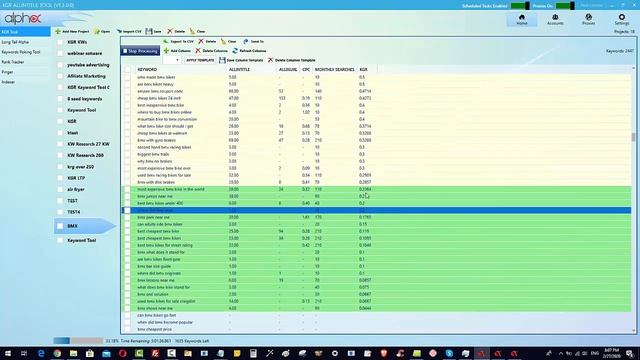The image size is (640, 360).
Task: Click the Refresh Columns icon
Action: click(235, 51)
